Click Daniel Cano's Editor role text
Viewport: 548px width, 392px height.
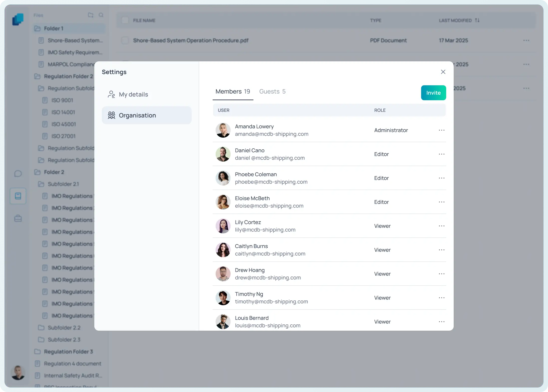pyautogui.click(x=381, y=154)
